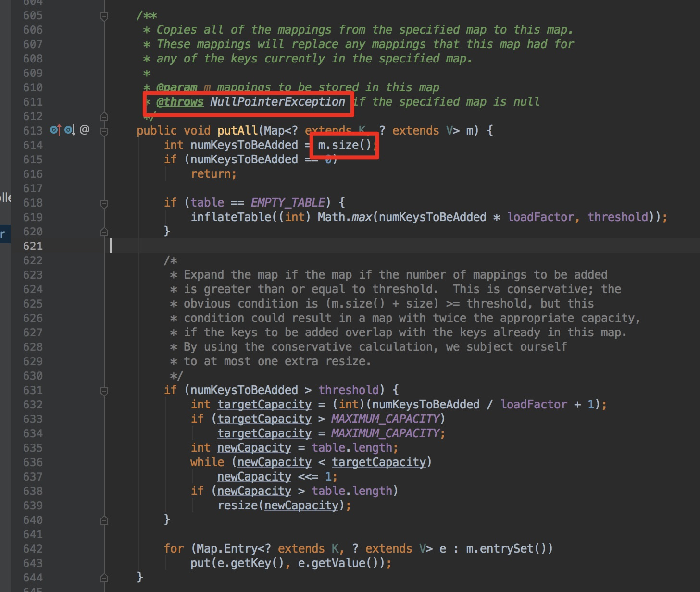
Task: Click the comment text 'Expand the map' line 623
Action: tap(231, 275)
